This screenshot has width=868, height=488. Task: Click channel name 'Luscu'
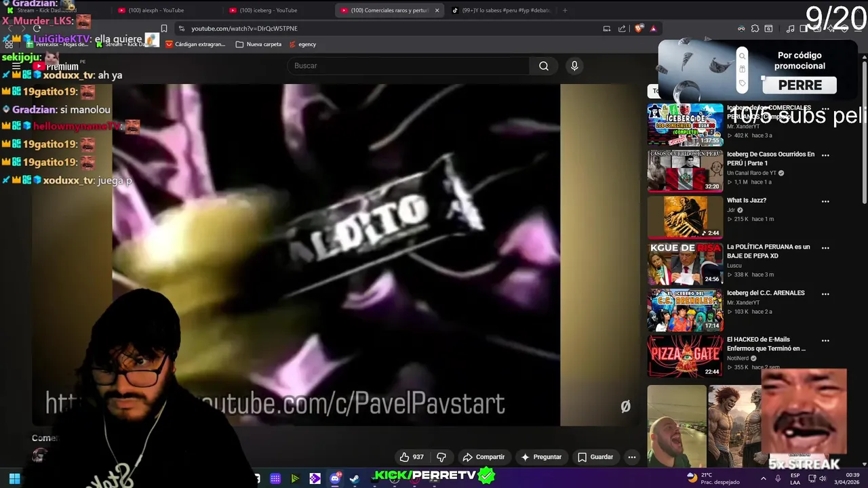[x=734, y=265]
